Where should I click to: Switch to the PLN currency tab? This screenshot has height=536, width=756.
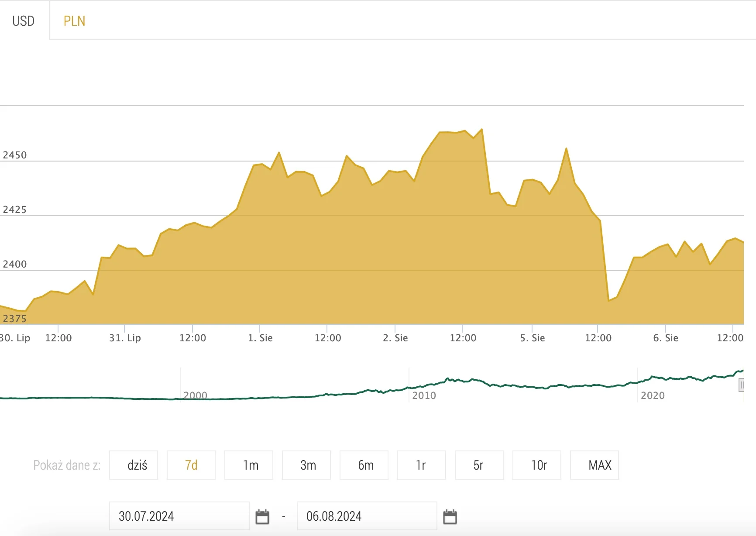74,21
